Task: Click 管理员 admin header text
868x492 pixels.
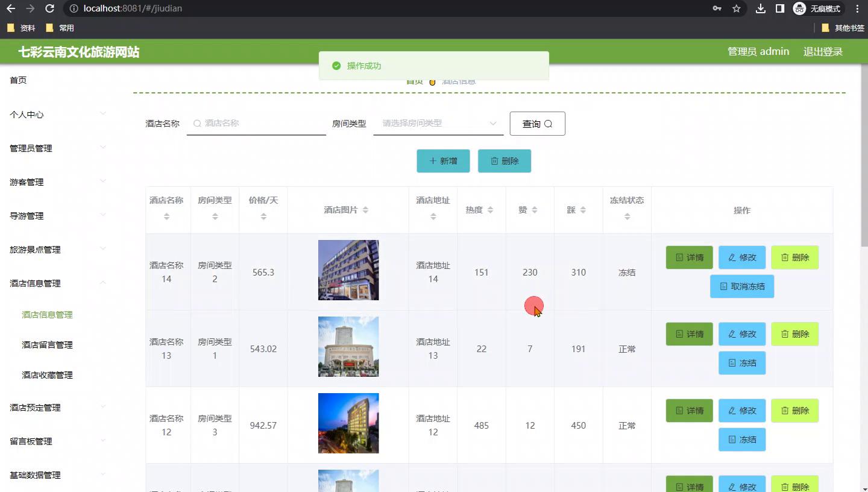Action: click(x=758, y=52)
